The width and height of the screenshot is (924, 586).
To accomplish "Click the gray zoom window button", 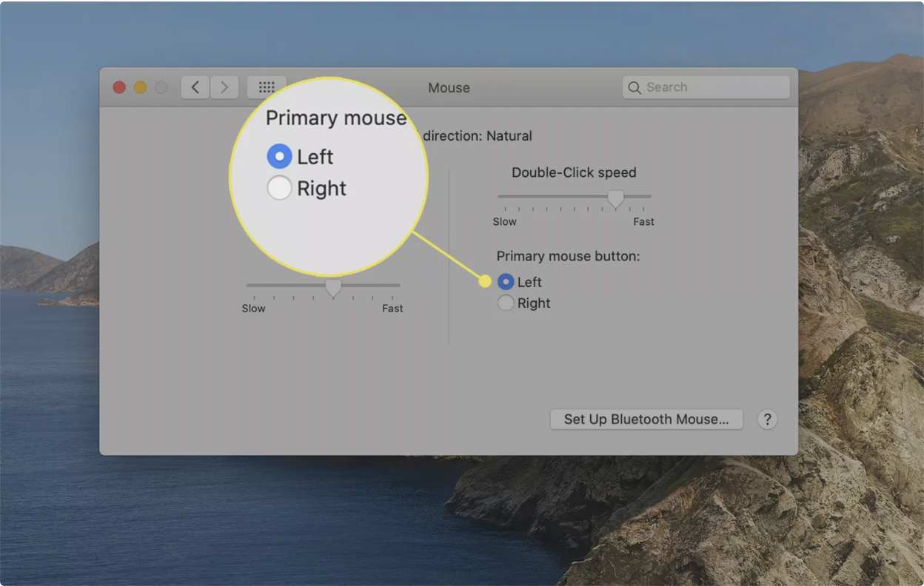I will coord(161,87).
